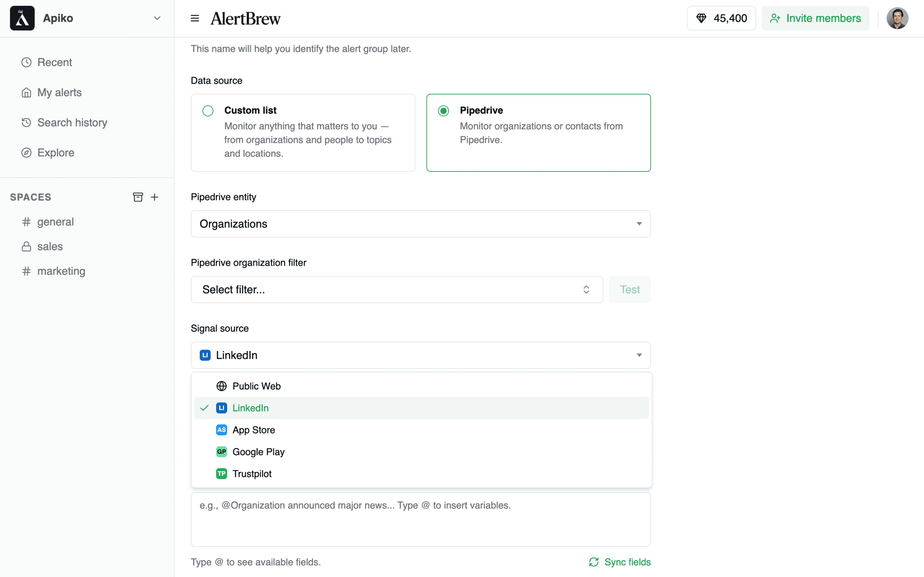The width and height of the screenshot is (924, 577).
Task: Select the Custom list data source radio
Action: (208, 111)
